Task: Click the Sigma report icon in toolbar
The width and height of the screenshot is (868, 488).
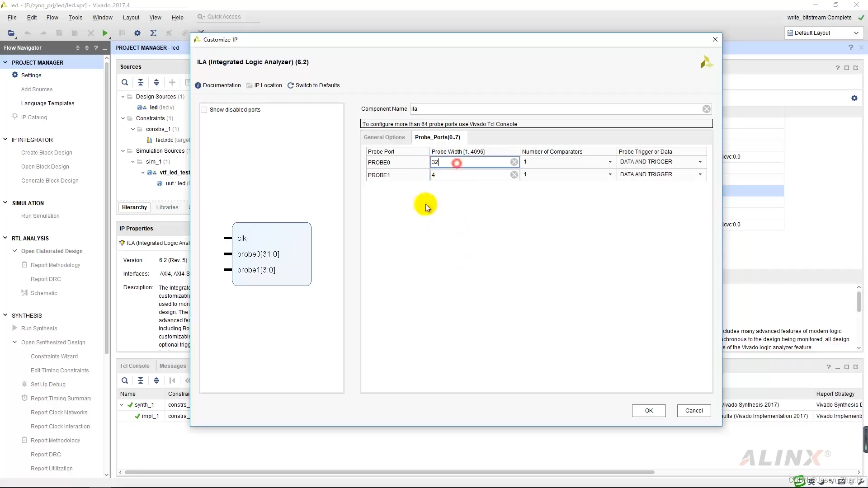Action: (x=153, y=33)
